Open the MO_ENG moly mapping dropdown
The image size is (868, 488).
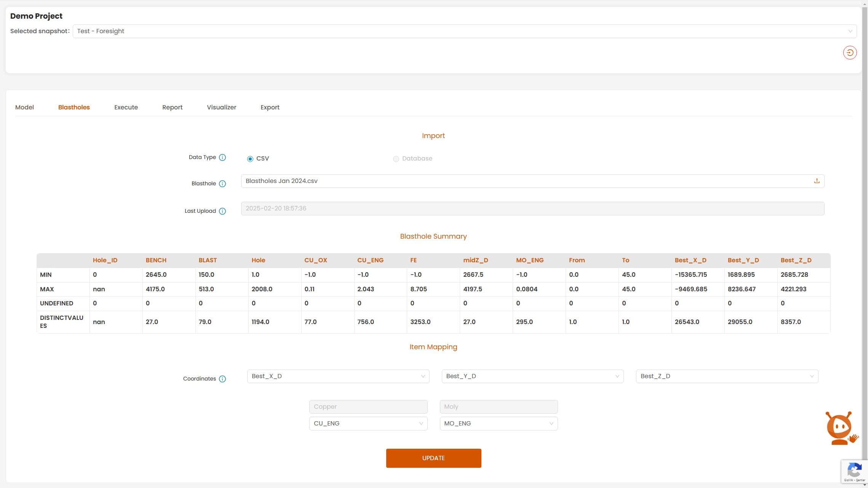click(499, 424)
